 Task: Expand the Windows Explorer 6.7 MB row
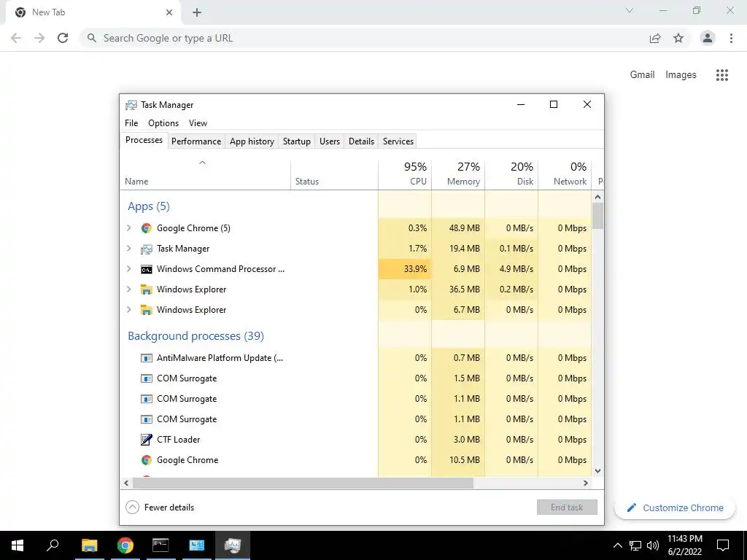coord(128,310)
